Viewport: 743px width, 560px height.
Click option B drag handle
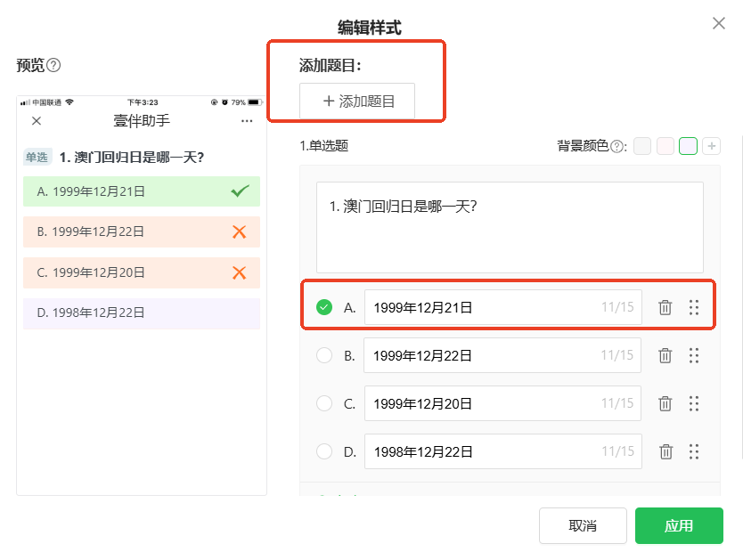click(x=694, y=355)
